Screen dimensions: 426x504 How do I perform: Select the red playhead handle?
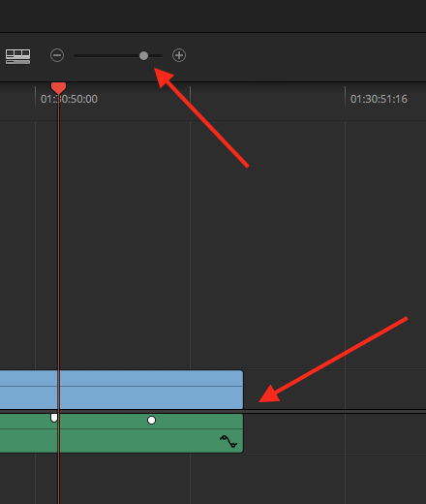click(58, 88)
